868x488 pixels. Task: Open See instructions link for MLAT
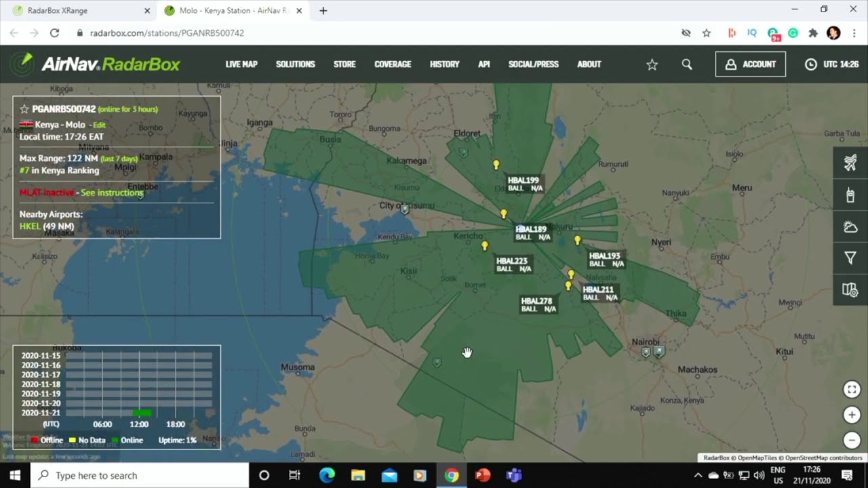pyautogui.click(x=112, y=192)
